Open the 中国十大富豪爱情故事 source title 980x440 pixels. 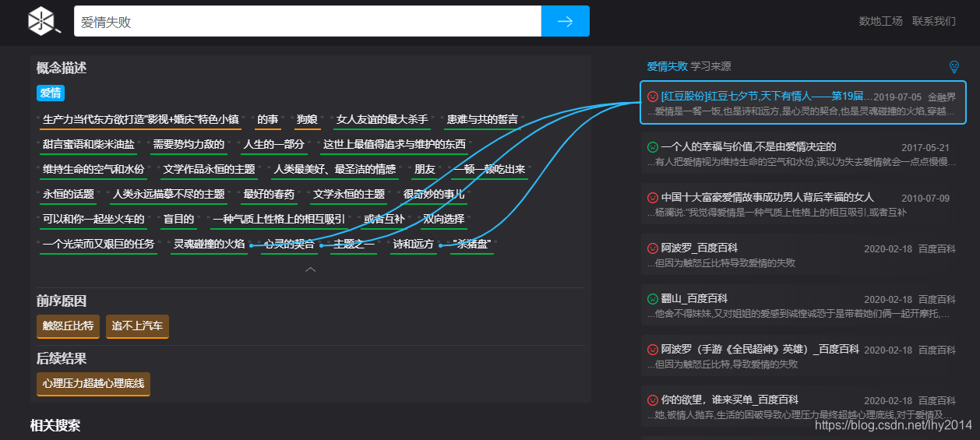pyautogui.click(x=767, y=198)
